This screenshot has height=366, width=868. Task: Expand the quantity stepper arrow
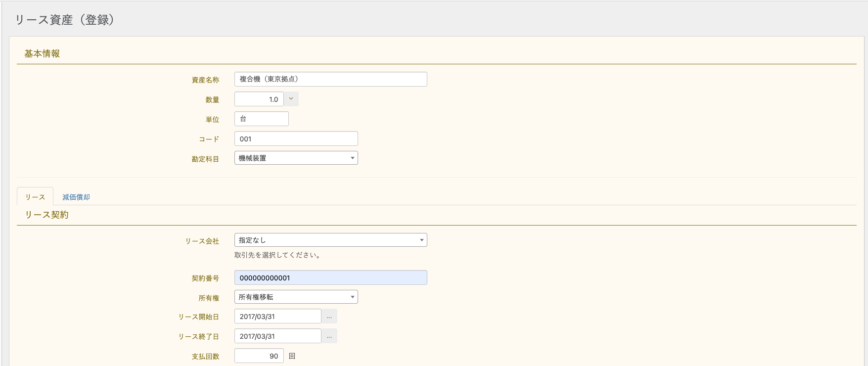(291, 99)
